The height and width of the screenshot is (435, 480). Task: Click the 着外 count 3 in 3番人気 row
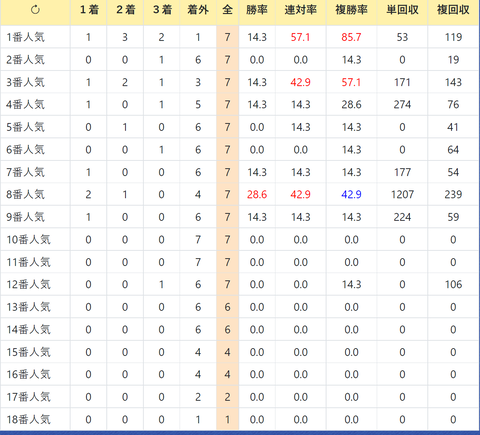pos(198,82)
